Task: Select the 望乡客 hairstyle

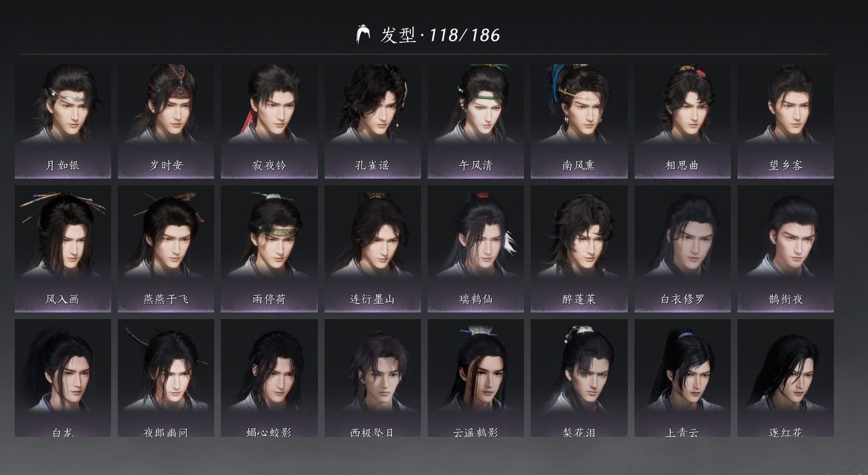Action: pos(786,121)
